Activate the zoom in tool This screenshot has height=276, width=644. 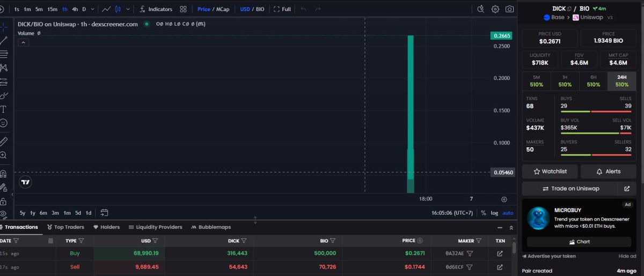click(3, 155)
